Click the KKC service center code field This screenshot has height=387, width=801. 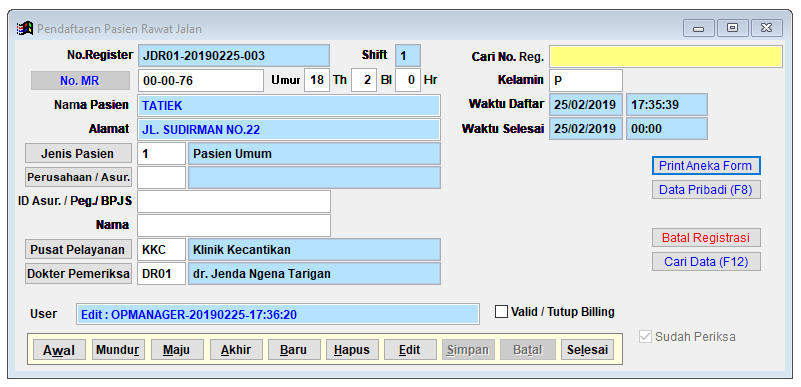161,250
